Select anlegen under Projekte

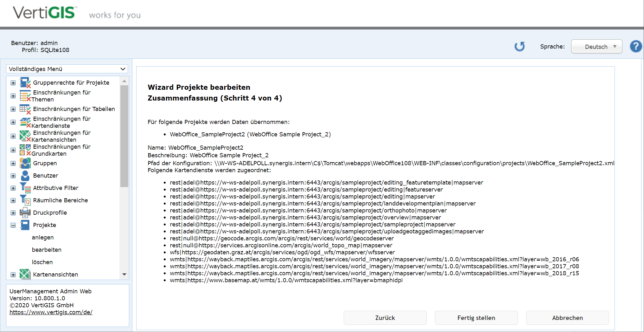tap(43, 238)
